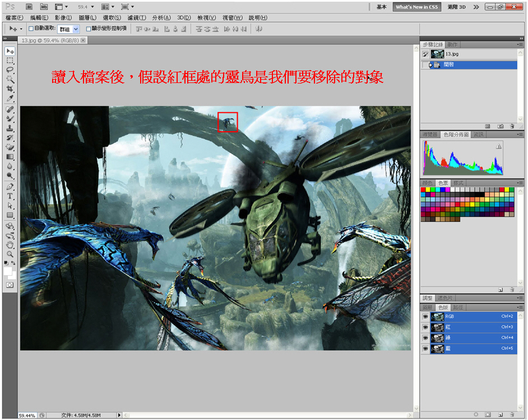Select the Hand tool
This screenshot has height=420, width=528.
(x=10, y=245)
